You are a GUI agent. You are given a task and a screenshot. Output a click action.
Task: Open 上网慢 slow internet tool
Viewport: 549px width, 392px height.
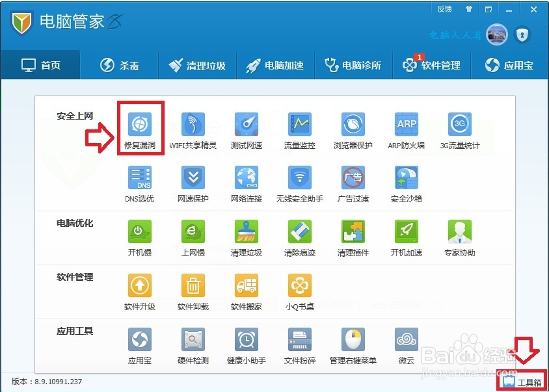(x=193, y=238)
